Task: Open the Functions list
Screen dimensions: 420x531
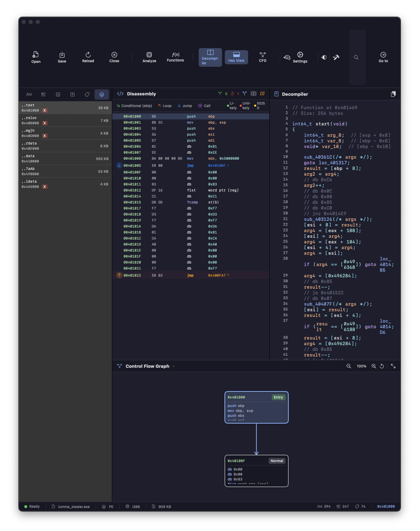Action: (175, 57)
